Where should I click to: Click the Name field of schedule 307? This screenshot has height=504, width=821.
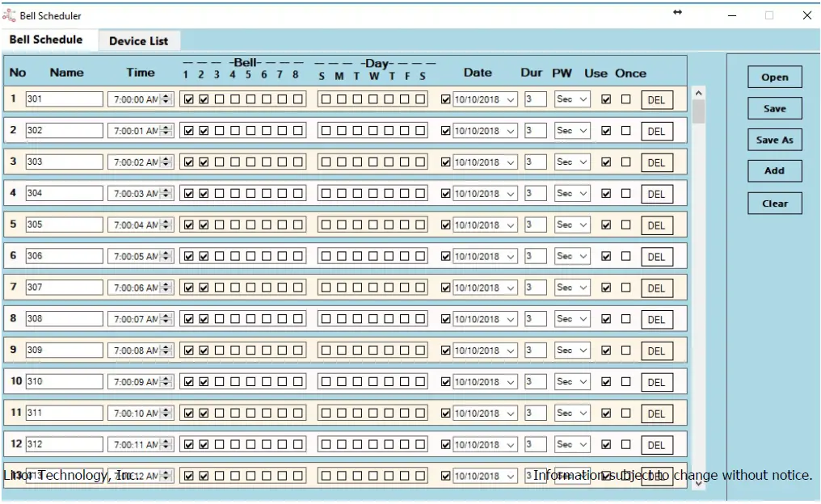65,287
